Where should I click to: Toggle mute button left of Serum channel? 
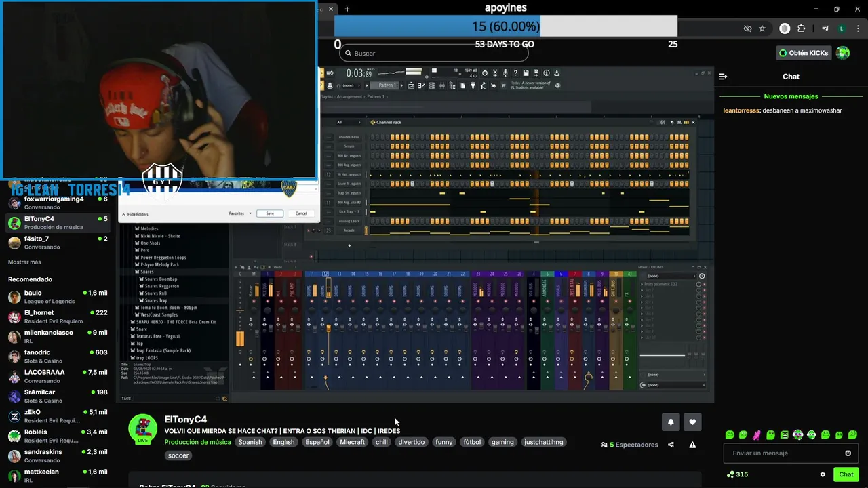328,146
